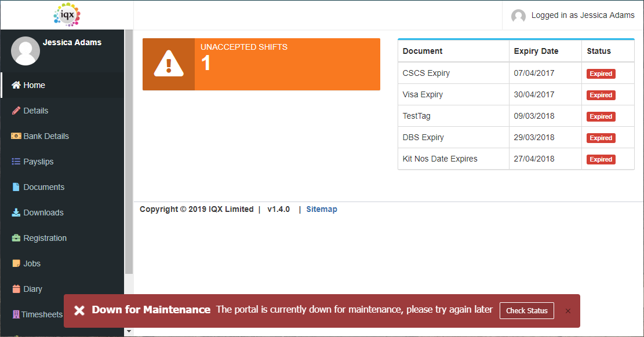Click the Downloads arrow icon
The height and width of the screenshot is (337, 644).
(x=16, y=212)
